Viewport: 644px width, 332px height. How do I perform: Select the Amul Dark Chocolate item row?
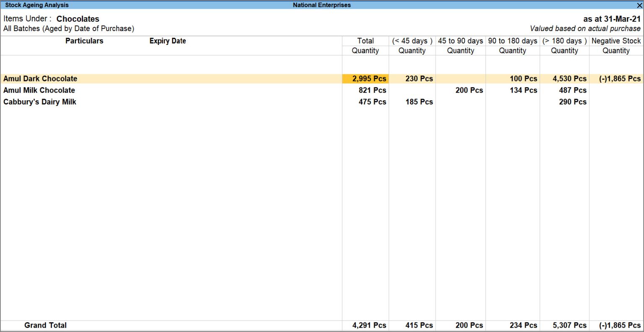(x=40, y=78)
